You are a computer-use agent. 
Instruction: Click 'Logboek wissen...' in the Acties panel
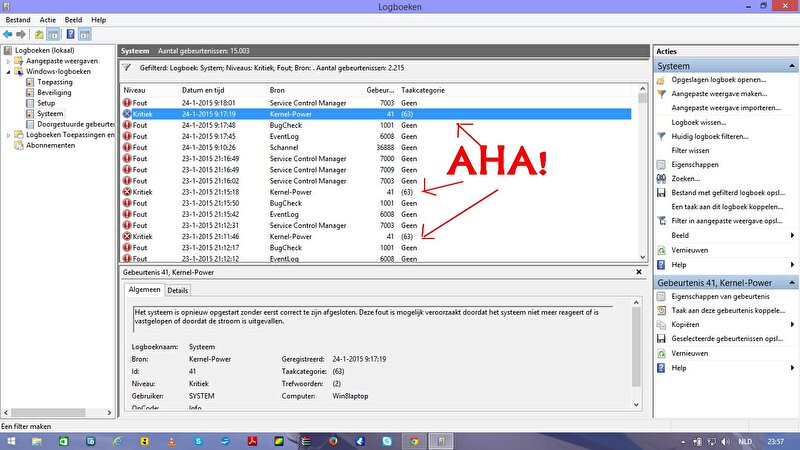(x=699, y=121)
